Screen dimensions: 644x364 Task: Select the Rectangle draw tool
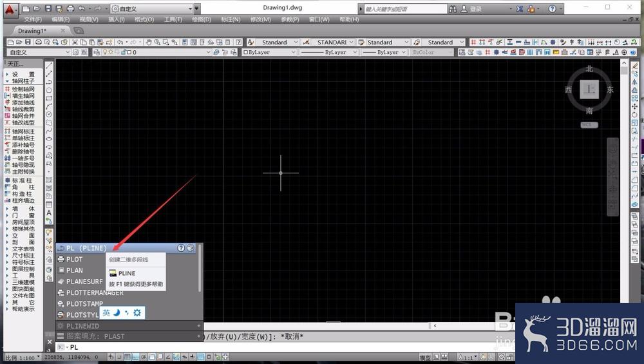pyautogui.click(x=49, y=98)
